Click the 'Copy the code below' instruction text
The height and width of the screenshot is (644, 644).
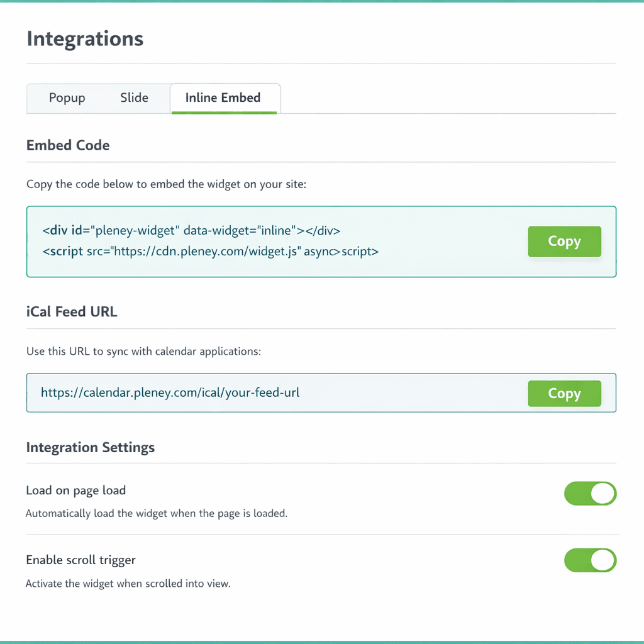166,185
